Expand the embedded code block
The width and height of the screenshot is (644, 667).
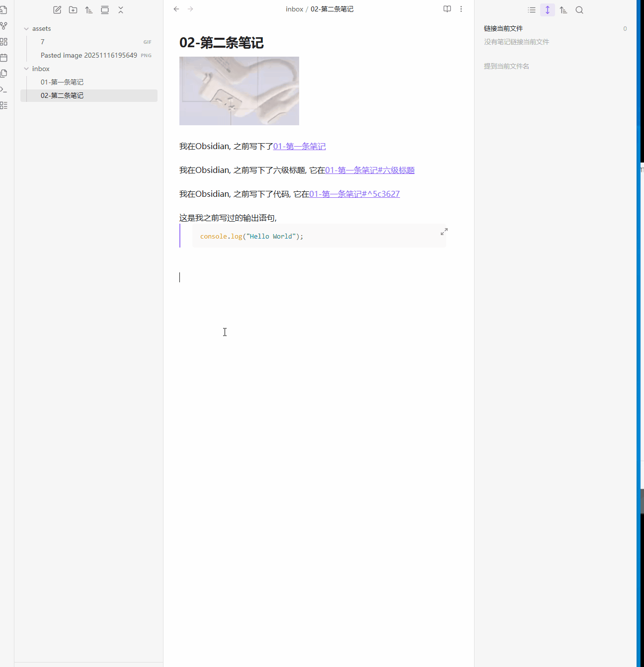[x=444, y=232]
